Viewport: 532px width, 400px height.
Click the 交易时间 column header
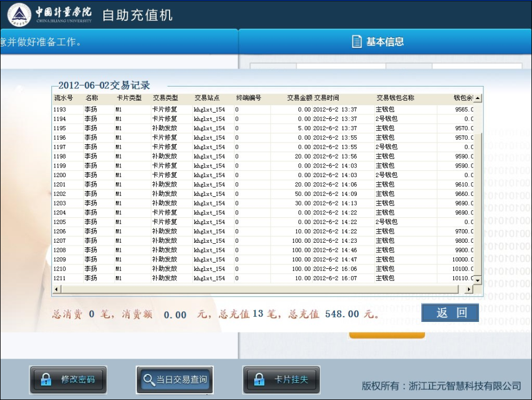(327, 98)
